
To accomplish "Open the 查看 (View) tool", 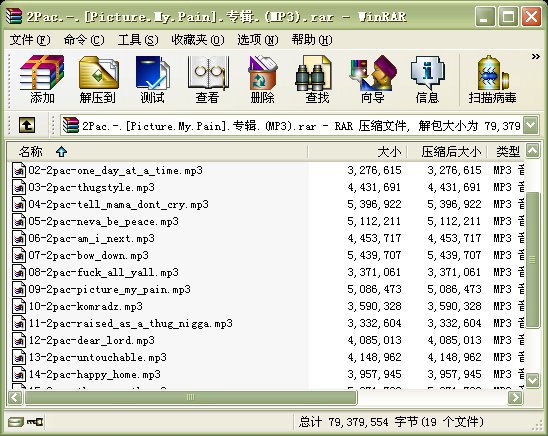I will [x=208, y=80].
